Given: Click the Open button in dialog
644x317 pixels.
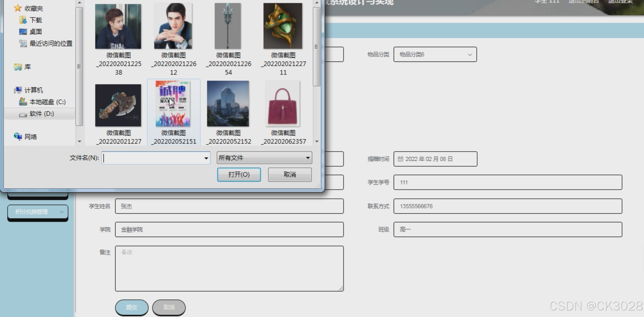Looking at the screenshot, I should [239, 175].
